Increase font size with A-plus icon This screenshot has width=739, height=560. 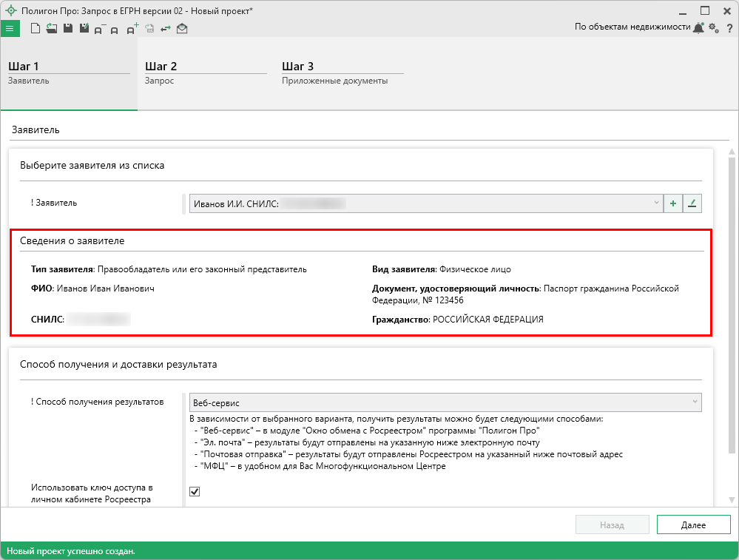132,30
